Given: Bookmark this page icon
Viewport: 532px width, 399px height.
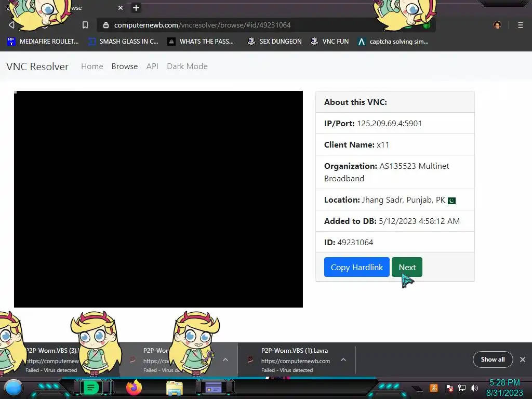Looking at the screenshot, I should click(x=85, y=25).
